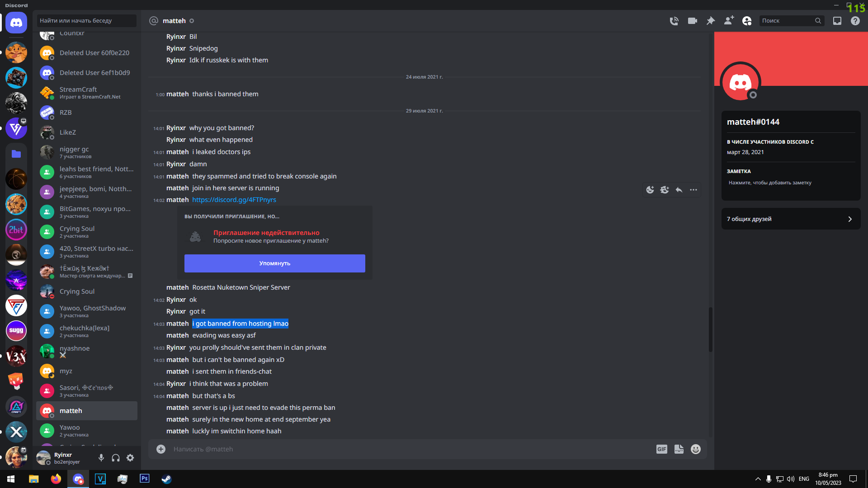Open Crying Soul group with 2 участника
This screenshot has height=488, width=868.
86,232
